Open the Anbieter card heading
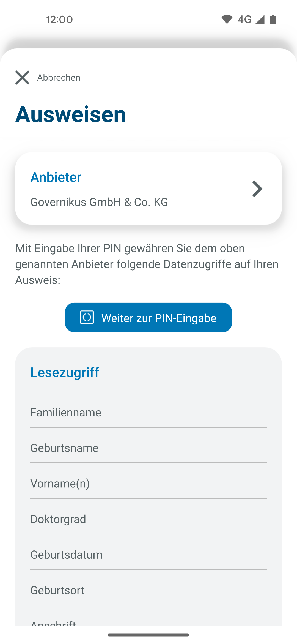Viewport: 297px width, 644px height. [56, 177]
